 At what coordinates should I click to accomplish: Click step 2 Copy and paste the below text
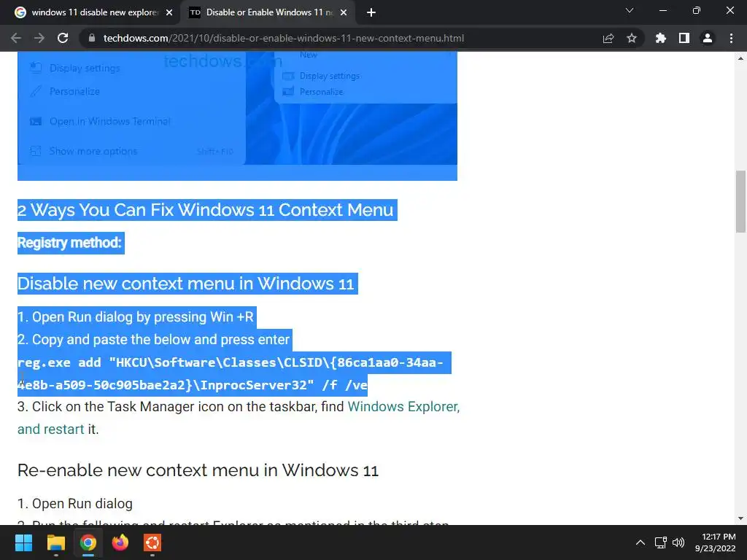click(153, 340)
